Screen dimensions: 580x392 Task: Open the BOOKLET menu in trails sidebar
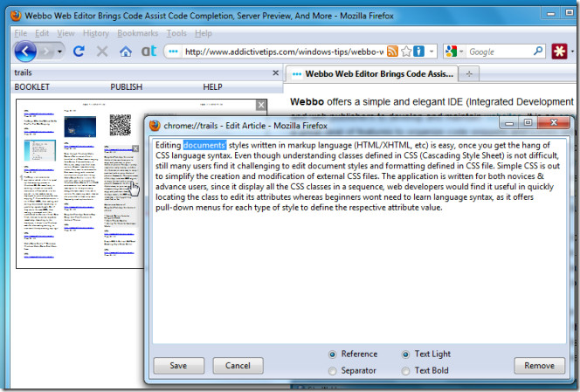[31, 87]
